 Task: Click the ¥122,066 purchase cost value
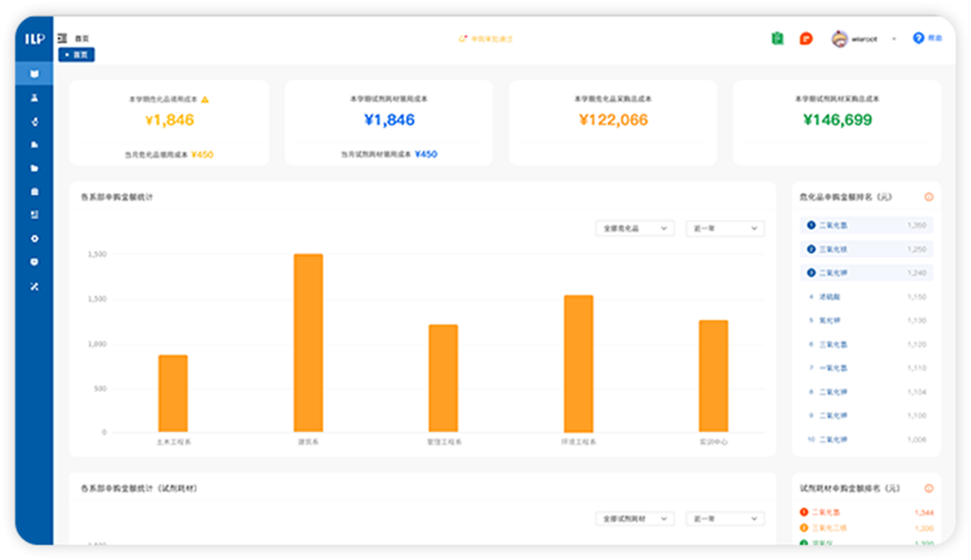[613, 120]
